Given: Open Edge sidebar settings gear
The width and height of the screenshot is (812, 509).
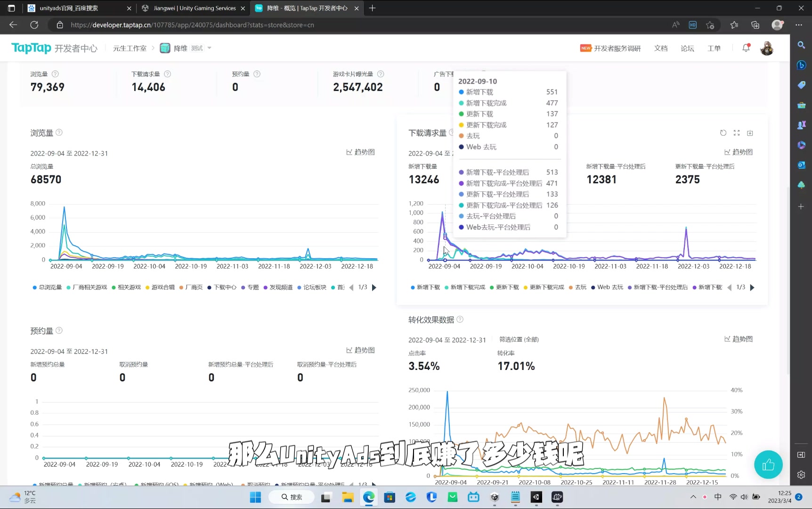Looking at the screenshot, I should point(801,475).
